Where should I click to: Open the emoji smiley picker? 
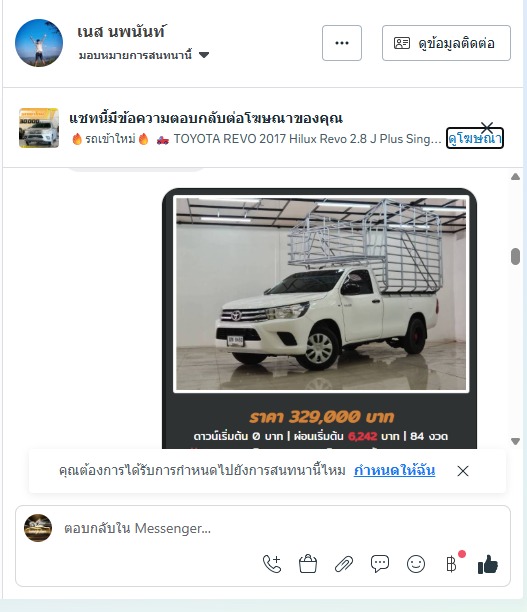pos(416,564)
